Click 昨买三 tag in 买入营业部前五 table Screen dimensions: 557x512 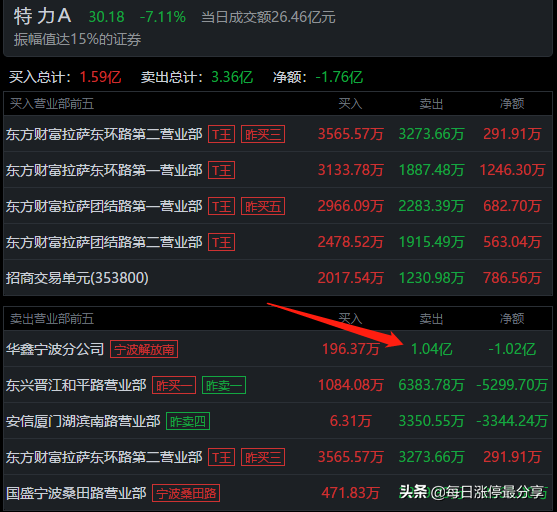click(x=263, y=134)
